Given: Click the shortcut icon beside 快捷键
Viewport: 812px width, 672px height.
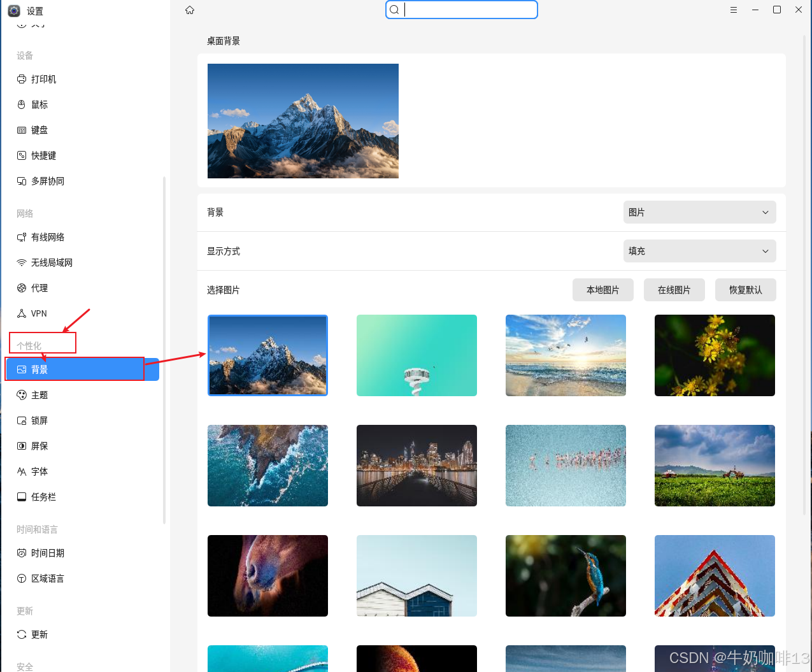Looking at the screenshot, I should [x=22, y=155].
